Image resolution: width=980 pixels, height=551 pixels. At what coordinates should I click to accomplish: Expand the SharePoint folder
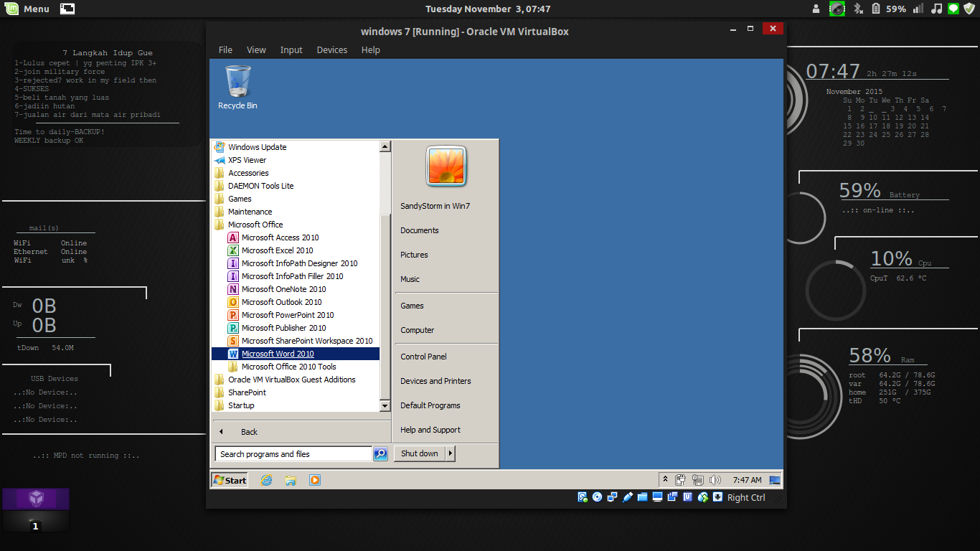[x=240, y=392]
